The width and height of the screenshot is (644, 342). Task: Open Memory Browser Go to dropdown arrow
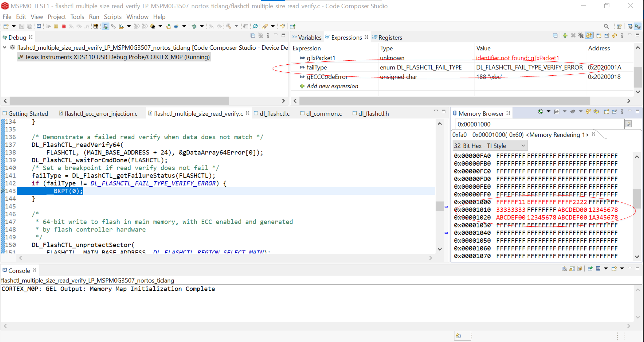click(x=548, y=112)
